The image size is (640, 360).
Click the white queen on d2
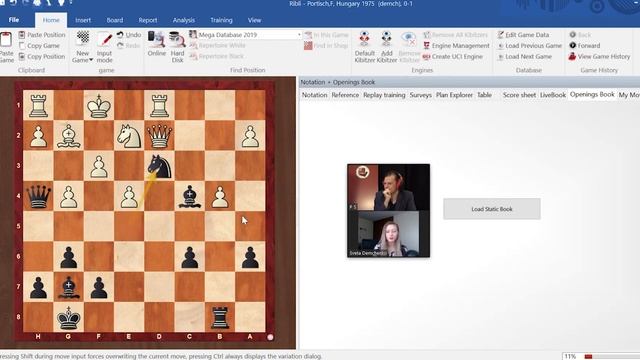coord(159,136)
